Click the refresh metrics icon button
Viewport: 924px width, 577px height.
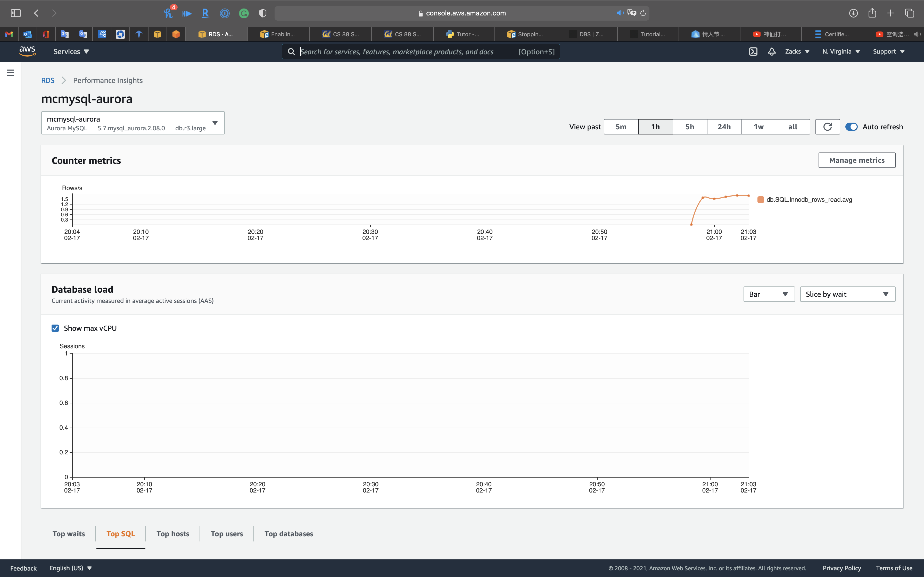[827, 127]
